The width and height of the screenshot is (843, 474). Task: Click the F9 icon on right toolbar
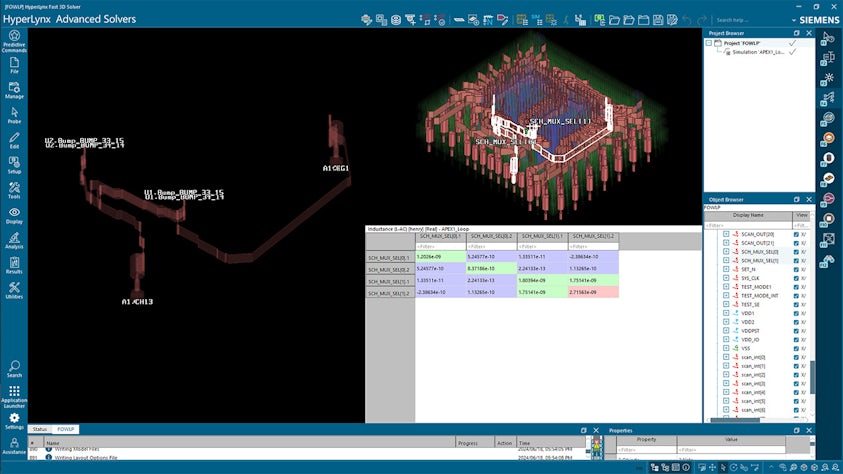pos(828,199)
